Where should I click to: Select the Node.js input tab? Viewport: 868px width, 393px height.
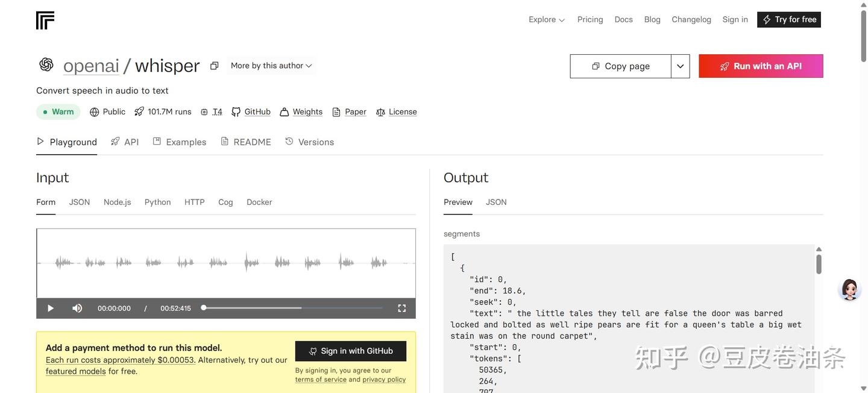tap(118, 202)
